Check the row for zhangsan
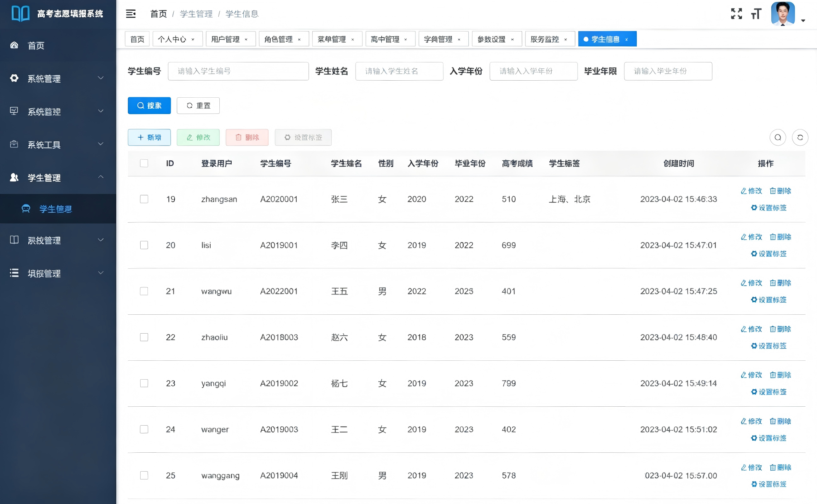The width and height of the screenshot is (817, 504). coord(144,199)
